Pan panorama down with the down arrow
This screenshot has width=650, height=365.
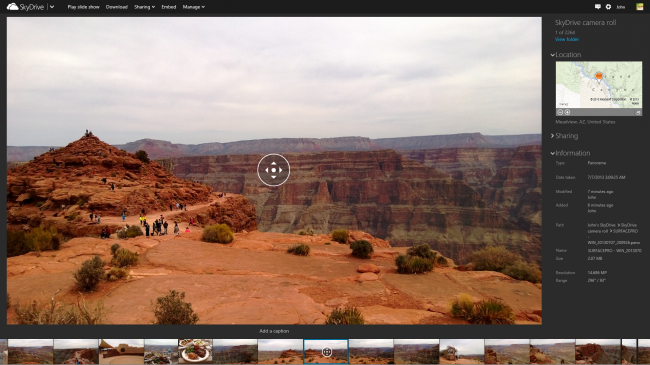tap(274, 177)
